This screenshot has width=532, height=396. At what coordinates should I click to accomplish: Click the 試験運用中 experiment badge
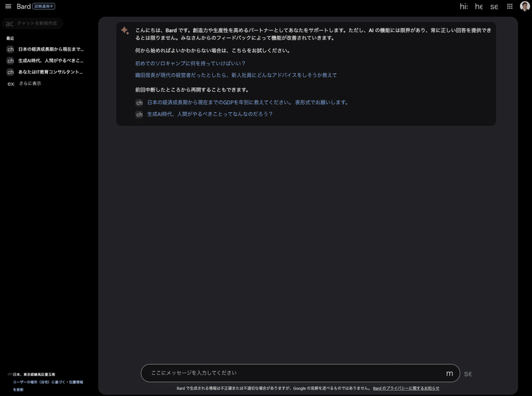click(x=44, y=6)
